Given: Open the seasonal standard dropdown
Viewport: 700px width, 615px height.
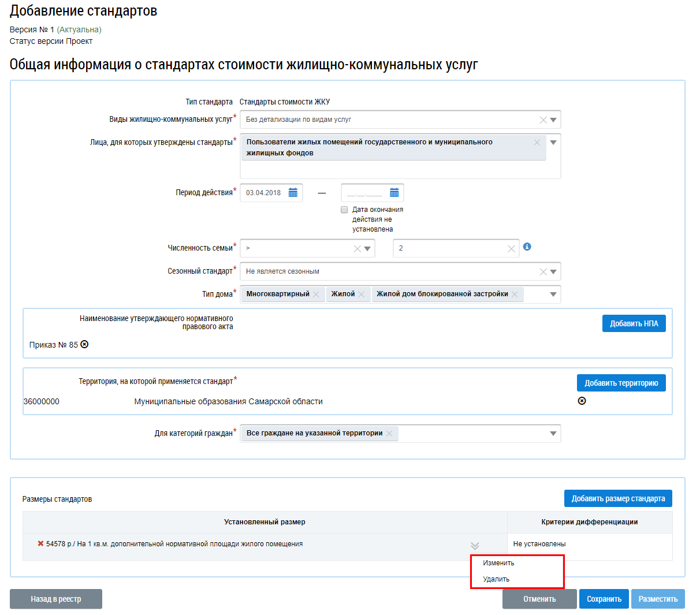Looking at the screenshot, I should 553,271.
